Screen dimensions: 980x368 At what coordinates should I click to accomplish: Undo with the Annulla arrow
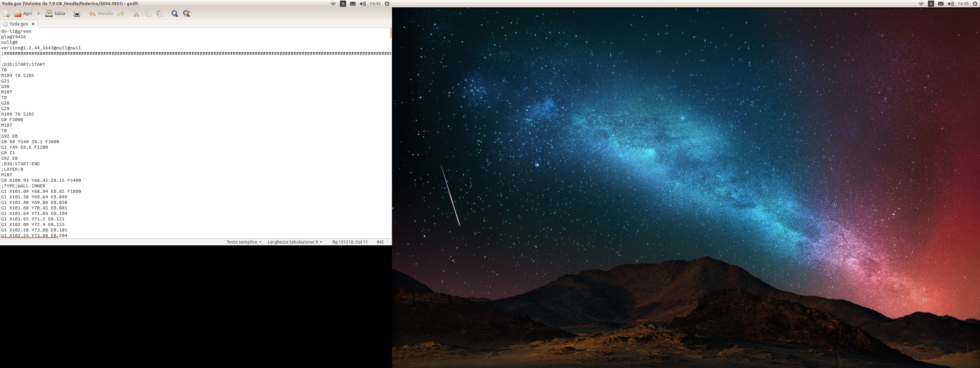click(x=101, y=14)
